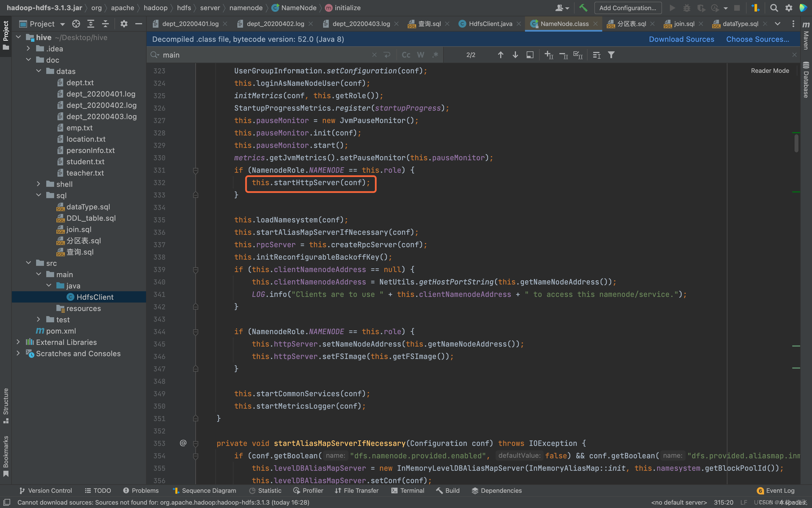Viewport: 812px width, 508px height.
Task: Open the Terminal tool window
Action: click(x=408, y=491)
